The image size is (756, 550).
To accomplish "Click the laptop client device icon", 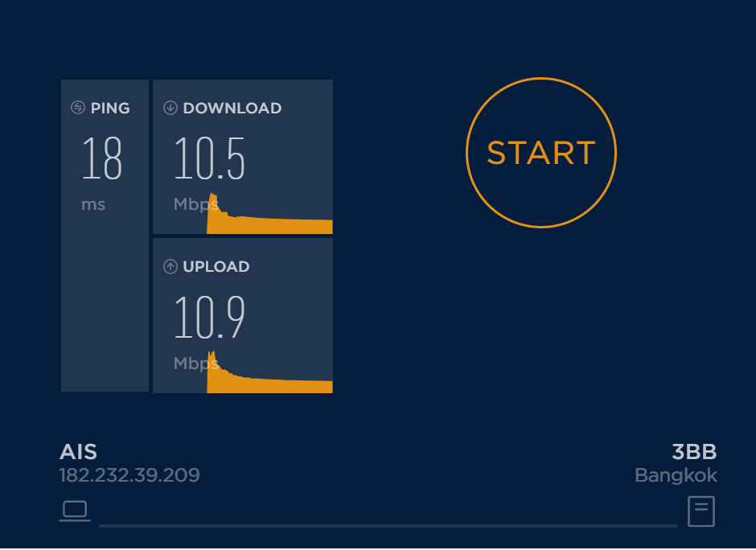I will click(75, 511).
